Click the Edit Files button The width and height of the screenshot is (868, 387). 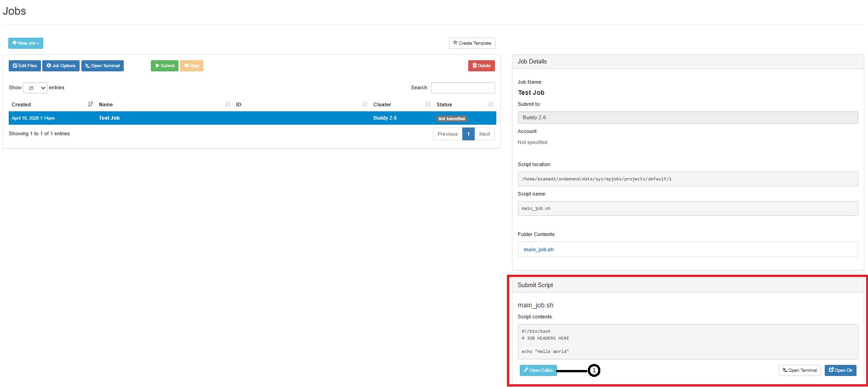[25, 66]
